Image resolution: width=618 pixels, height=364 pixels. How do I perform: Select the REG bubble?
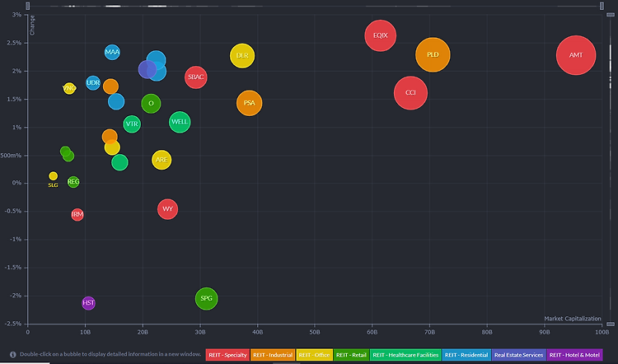point(73,182)
